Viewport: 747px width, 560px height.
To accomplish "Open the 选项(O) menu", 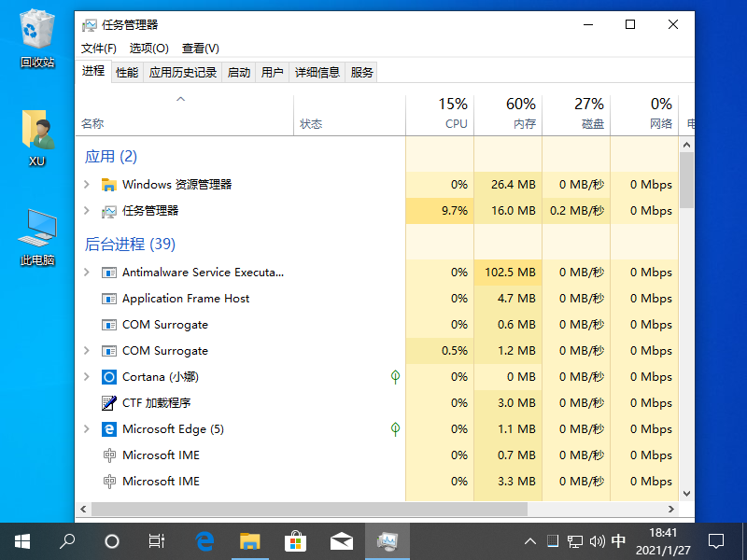I will coord(149,49).
